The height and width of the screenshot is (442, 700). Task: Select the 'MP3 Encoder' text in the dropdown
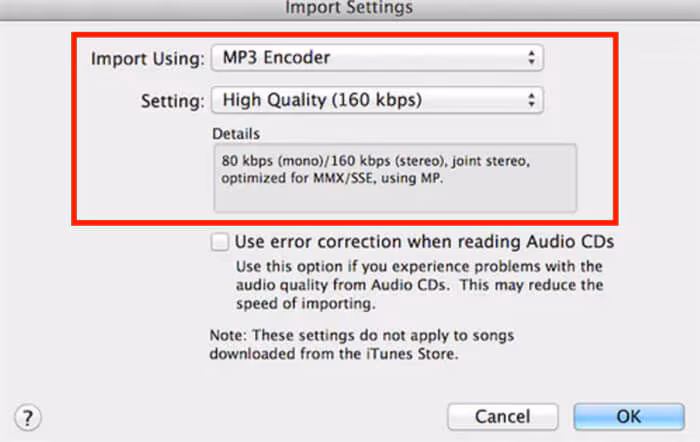pos(276,58)
